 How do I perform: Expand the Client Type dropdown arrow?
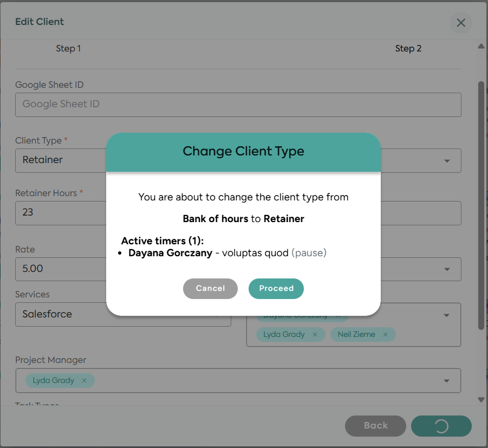[x=447, y=161]
